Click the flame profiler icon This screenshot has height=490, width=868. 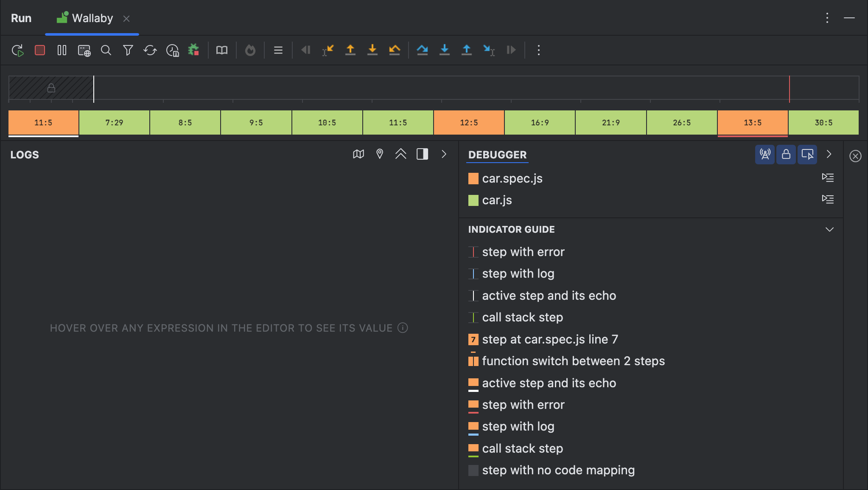point(250,50)
